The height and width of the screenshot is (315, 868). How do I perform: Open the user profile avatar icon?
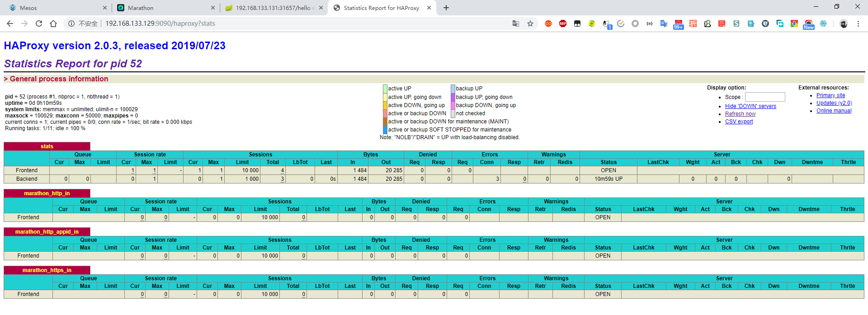843,24
